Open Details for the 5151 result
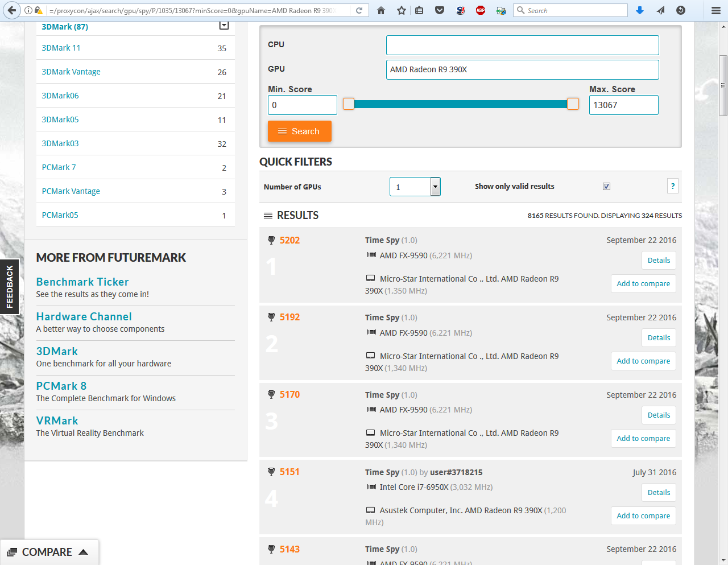Image resolution: width=728 pixels, height=565 pixels. [x=659, y=493]
